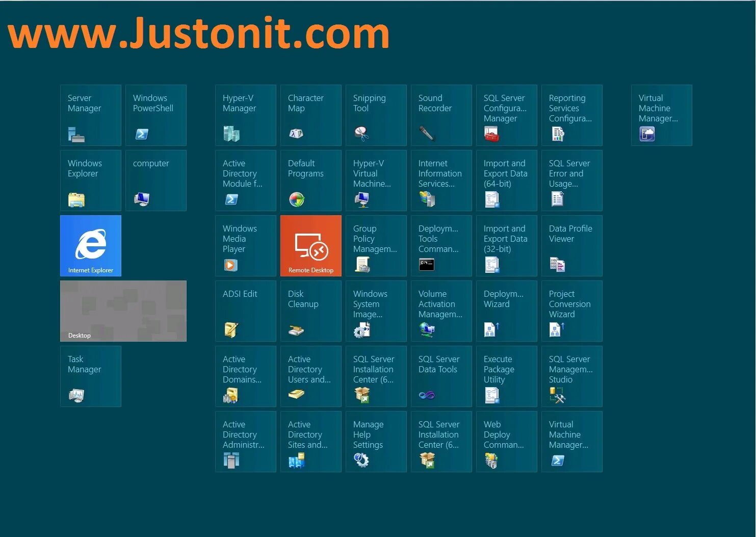Launch Hyper-V Manager tile
The width and height of the screenshot is (756, 537).
click(x=246, y=115)
